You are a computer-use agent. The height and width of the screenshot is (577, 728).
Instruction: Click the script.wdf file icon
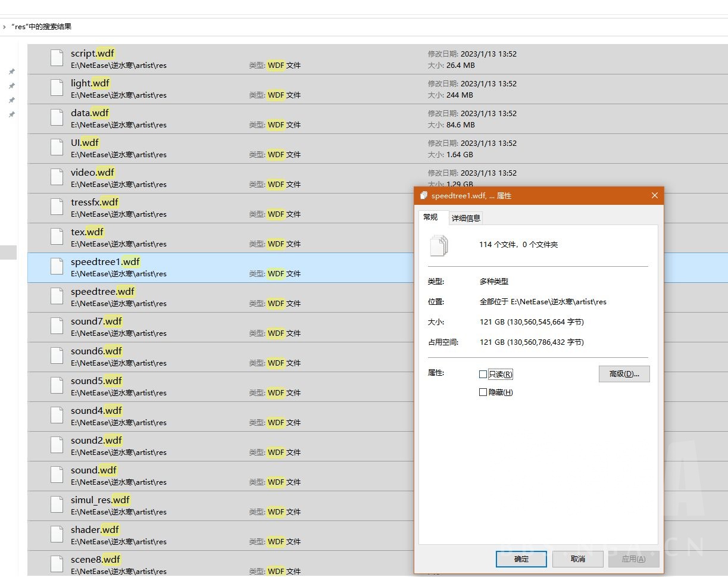point(57,58)
